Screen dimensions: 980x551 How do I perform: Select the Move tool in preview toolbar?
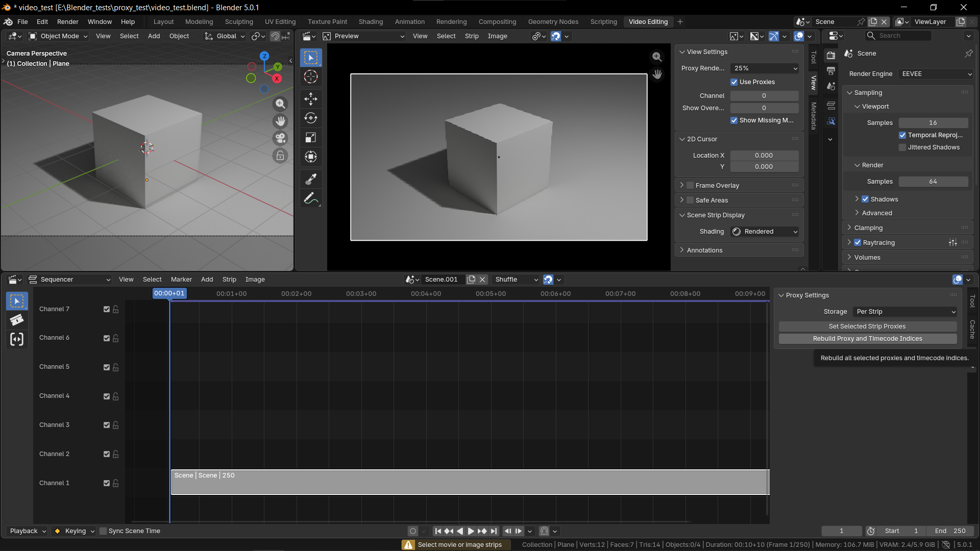tap(311, 99)
